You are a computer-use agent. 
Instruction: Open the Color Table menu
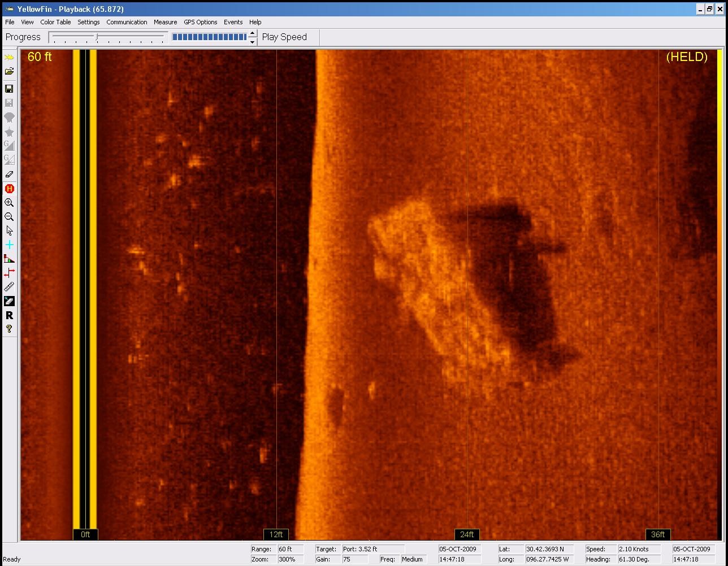[x=55, y=22]
